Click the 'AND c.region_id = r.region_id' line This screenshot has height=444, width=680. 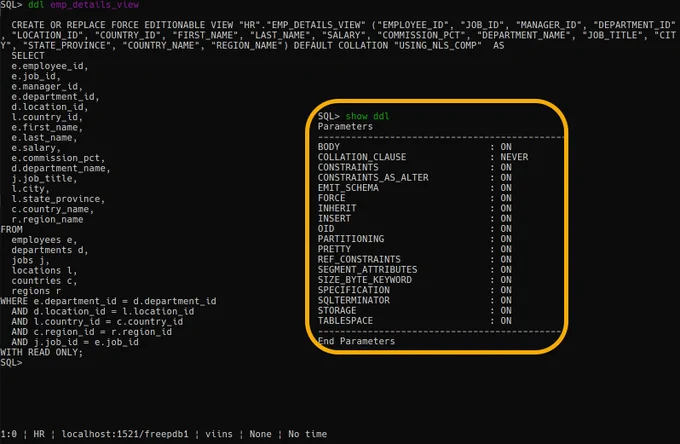(x=92, y=332)
